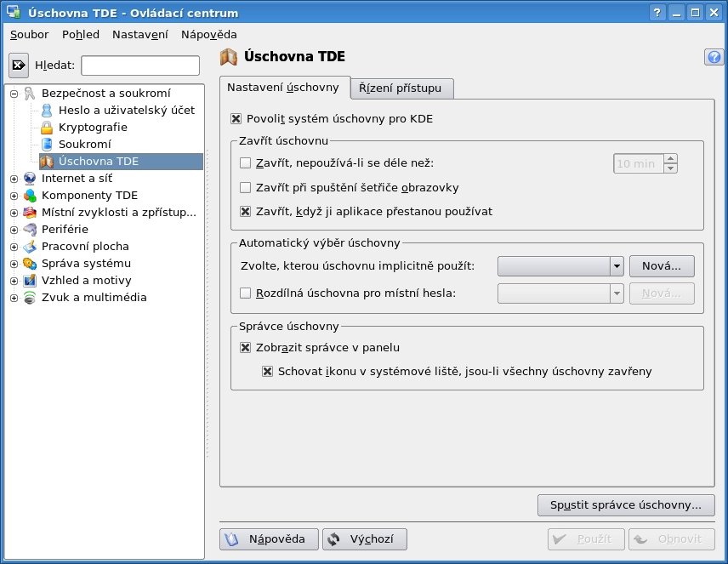The height and width of the screenshot is (564, 728).
Task: Open the Nastavení menu
Action: [140, 34]
